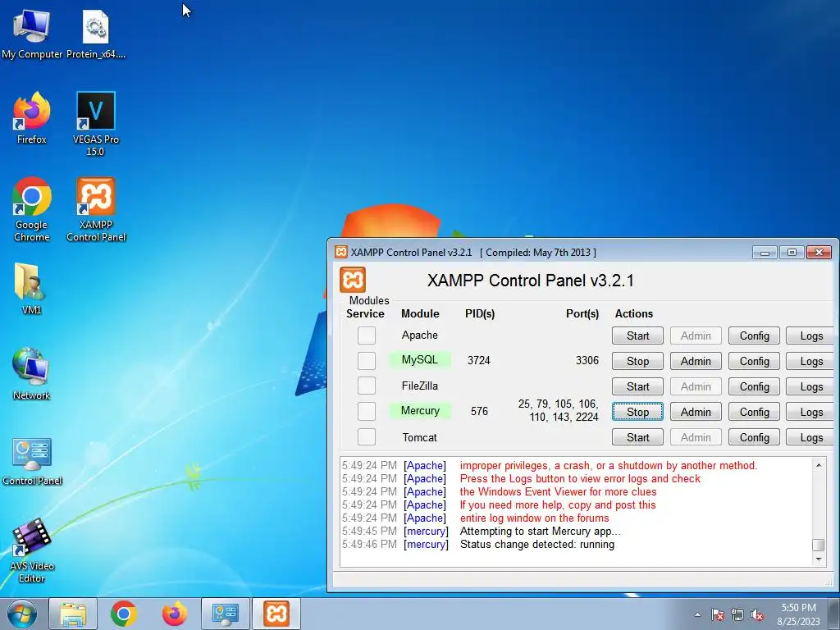Open File Explorer from the taskbar
Viewport: 840px width, 630px height.
click(73, 614)
